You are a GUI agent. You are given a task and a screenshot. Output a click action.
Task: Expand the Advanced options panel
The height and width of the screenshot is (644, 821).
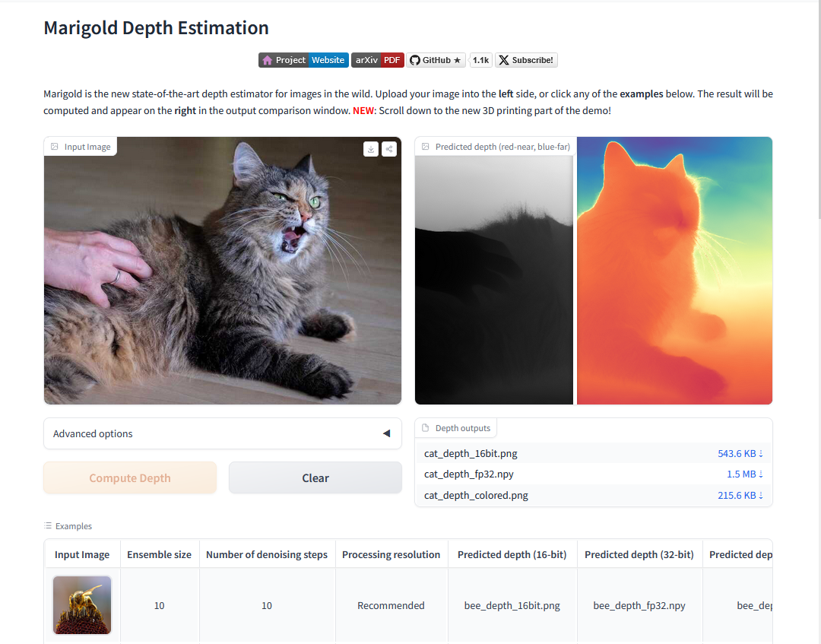[223, 433]
